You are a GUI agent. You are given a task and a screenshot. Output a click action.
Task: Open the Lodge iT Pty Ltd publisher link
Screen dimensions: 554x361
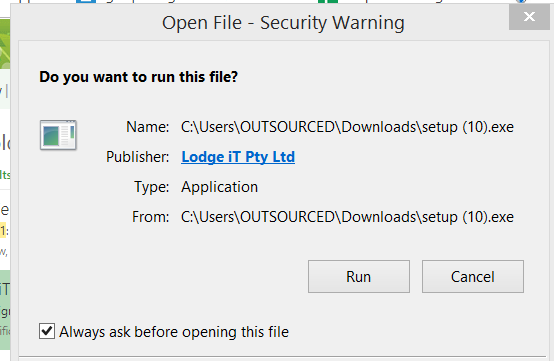[x=238, y=157]
